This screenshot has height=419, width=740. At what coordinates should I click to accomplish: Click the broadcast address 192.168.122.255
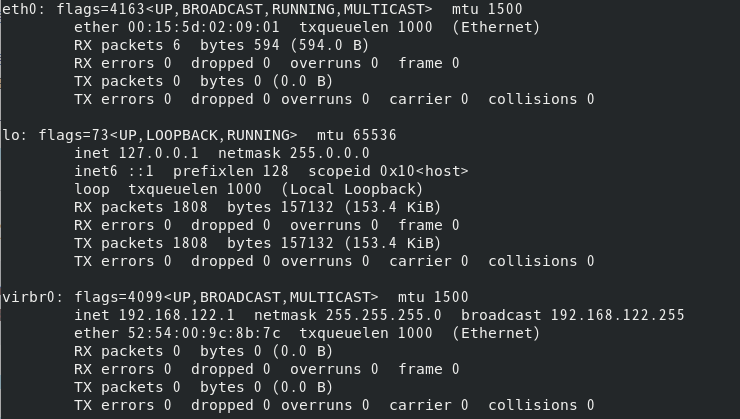617,315
